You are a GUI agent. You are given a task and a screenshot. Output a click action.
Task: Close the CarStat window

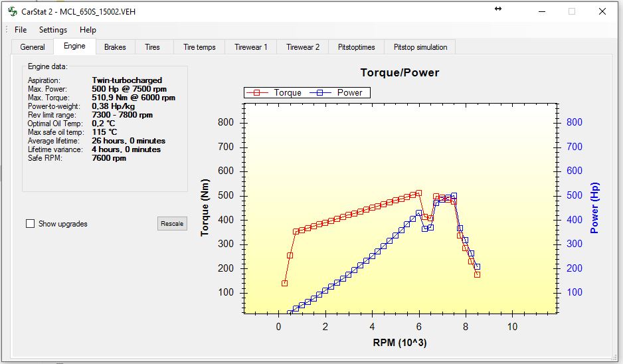[602, 11]
